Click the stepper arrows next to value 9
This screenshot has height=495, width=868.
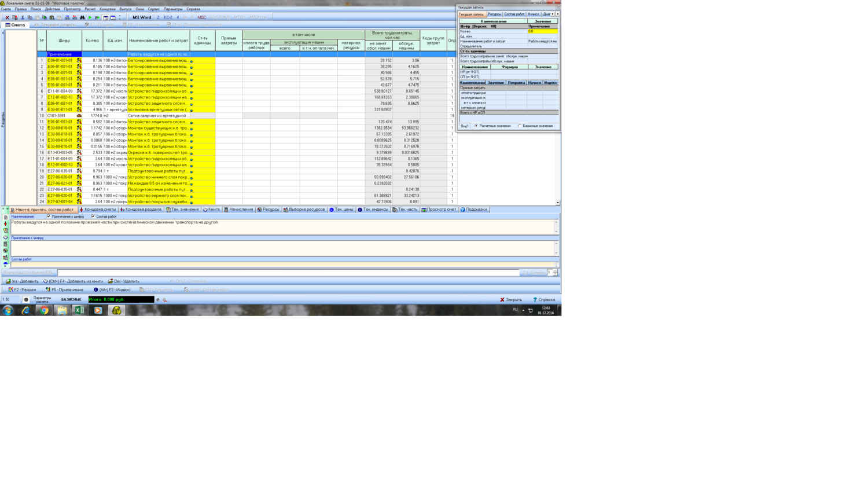[556, 272]
